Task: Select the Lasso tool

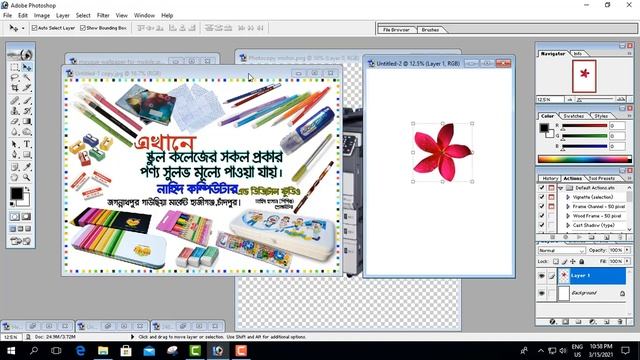Action: click(x=15, y=78)
